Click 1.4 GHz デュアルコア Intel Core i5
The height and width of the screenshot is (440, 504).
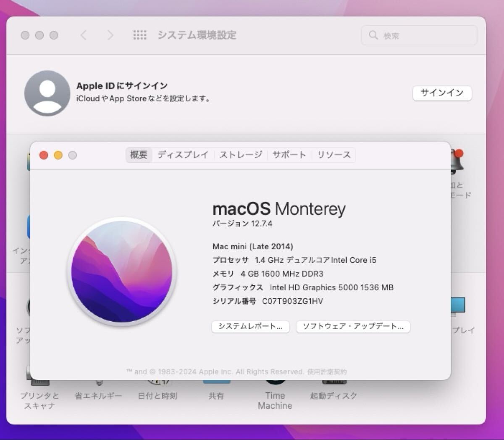coord(316,260)
